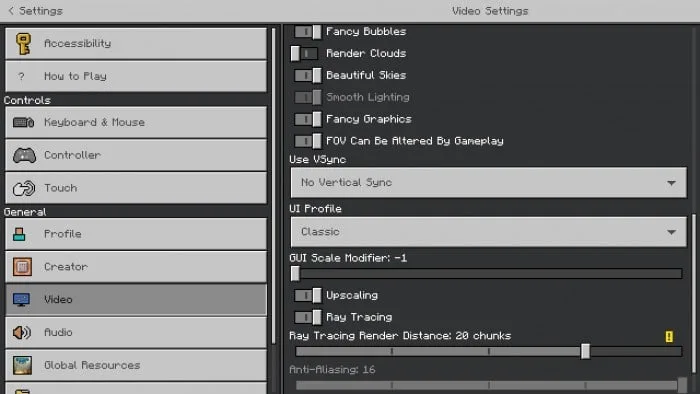Open the Creator settings section
Image resolution: width=700 pixels, height=394 pixels.
tap(136, 267)
